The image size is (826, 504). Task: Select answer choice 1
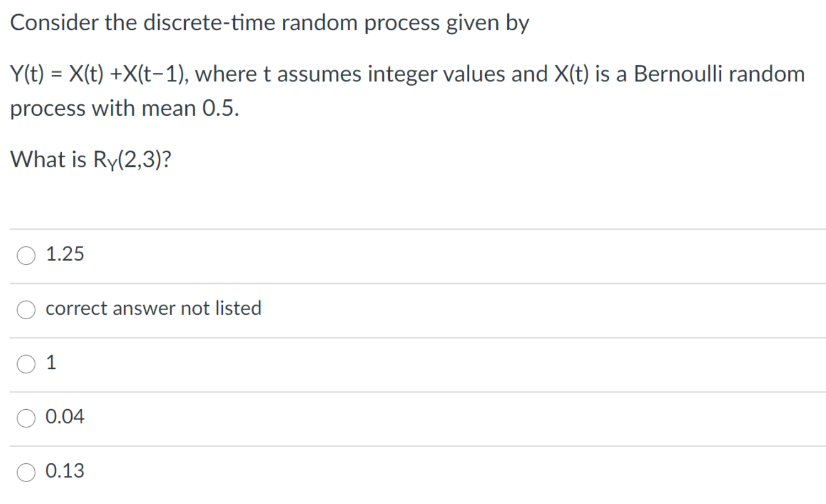tap(25, 363)
